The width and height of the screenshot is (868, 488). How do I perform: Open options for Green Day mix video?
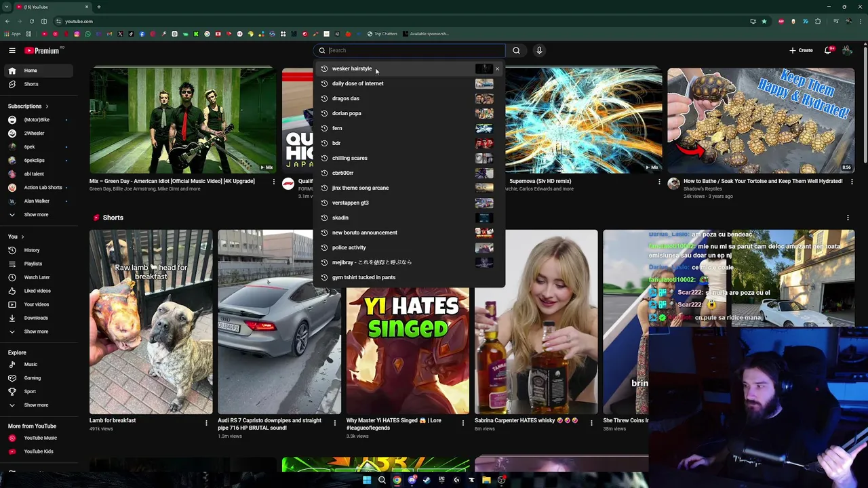tap(274, 182)
